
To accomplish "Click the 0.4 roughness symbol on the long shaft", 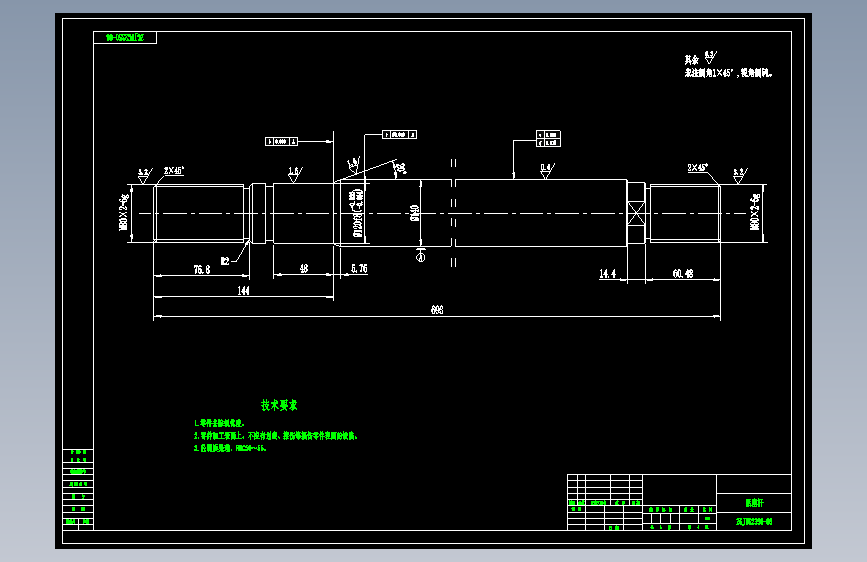I will (x=547, y=170).
